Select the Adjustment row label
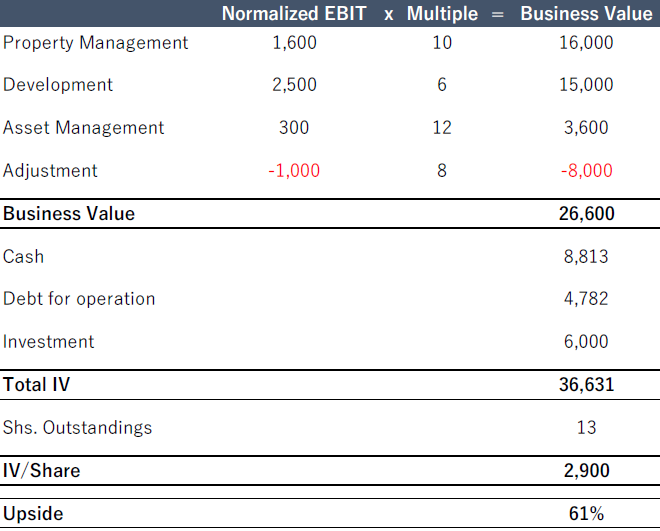Viewport: 660px width, 531px height. coord(50,171)
